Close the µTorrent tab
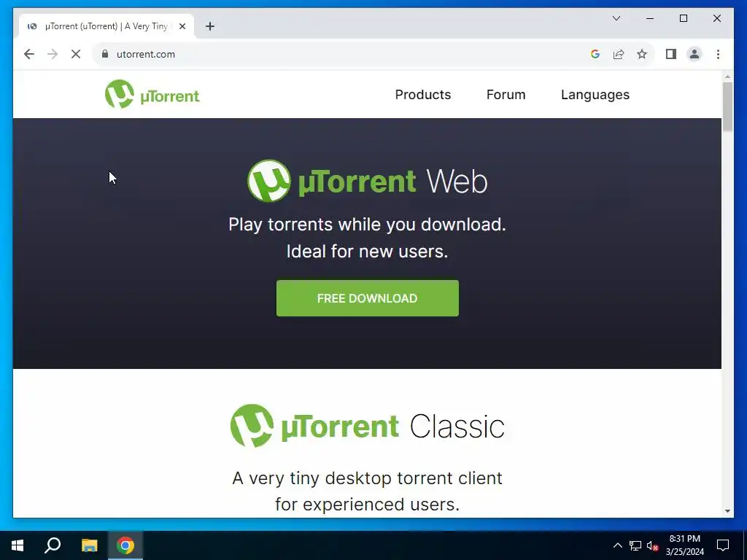 182,26
